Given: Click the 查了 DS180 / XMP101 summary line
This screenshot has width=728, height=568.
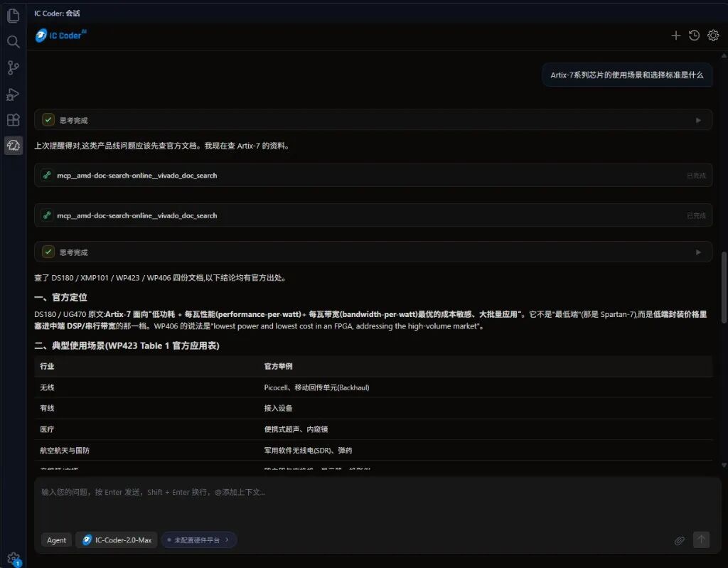Looking at the screenshot, I should point(161,278).
